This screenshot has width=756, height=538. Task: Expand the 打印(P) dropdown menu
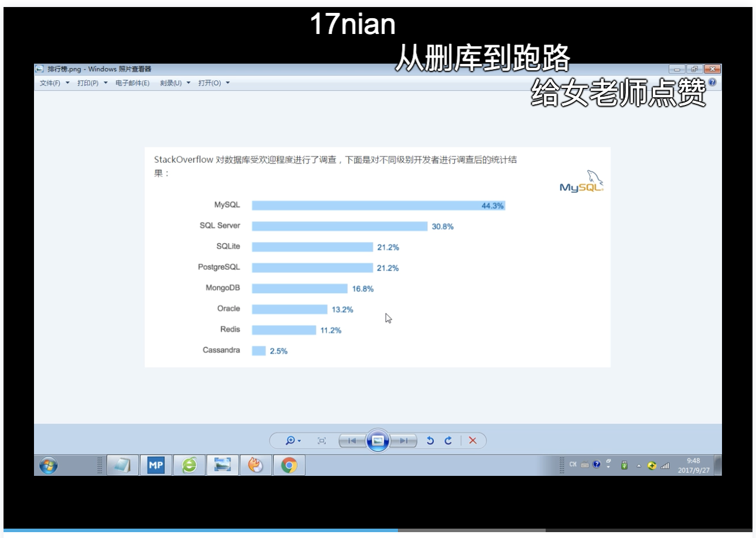click(92, 83)
